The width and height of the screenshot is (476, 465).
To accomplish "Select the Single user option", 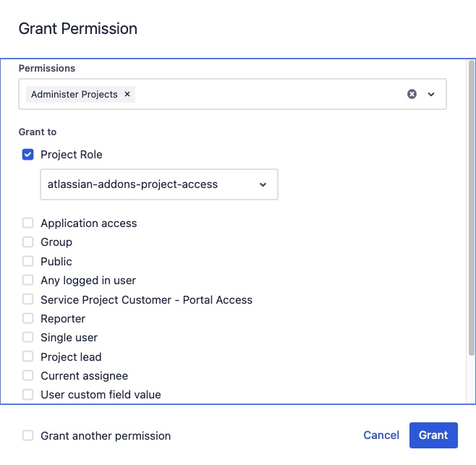I will [x=28, y=338].
